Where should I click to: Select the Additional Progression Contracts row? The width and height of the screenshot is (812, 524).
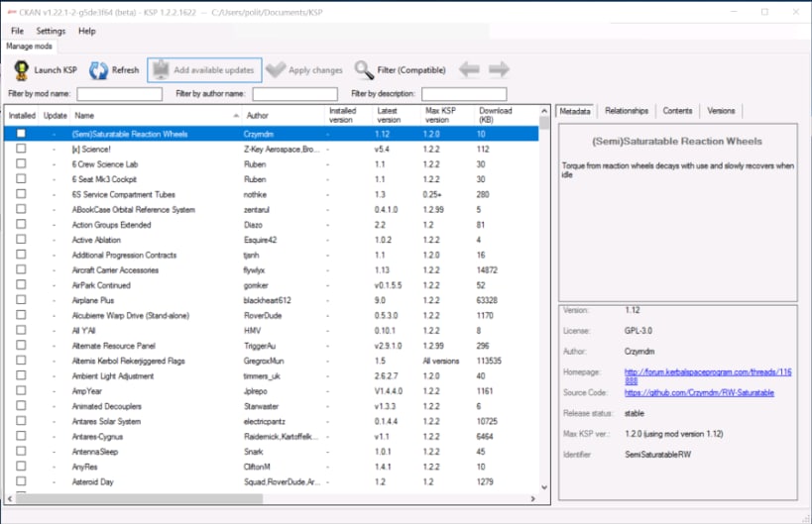[272, 255]
